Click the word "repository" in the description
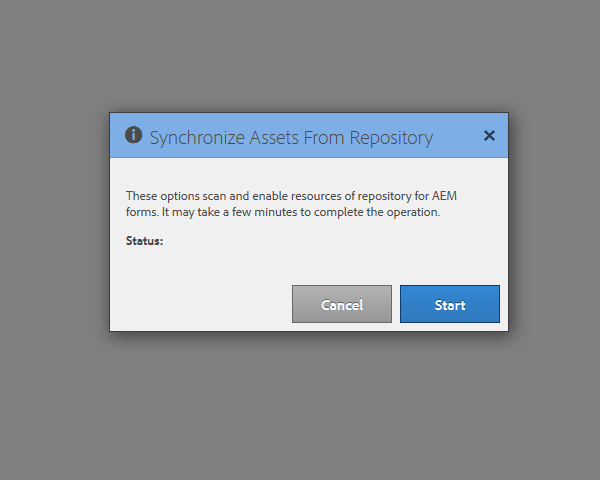600x480 pixels. pos(384,196)
